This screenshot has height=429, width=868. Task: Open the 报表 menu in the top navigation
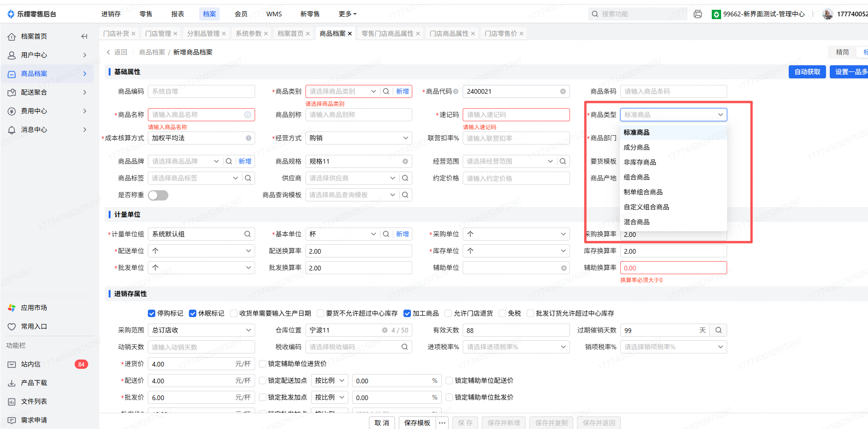click(177, 14)
